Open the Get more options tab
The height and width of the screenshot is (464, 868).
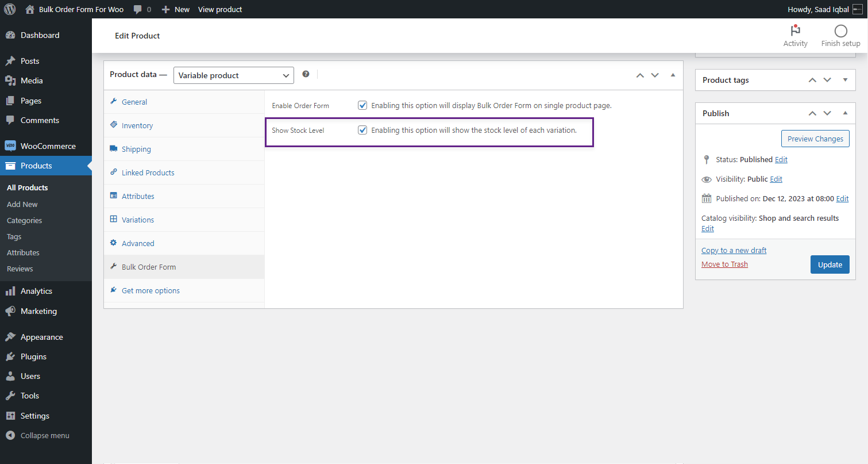184,290
